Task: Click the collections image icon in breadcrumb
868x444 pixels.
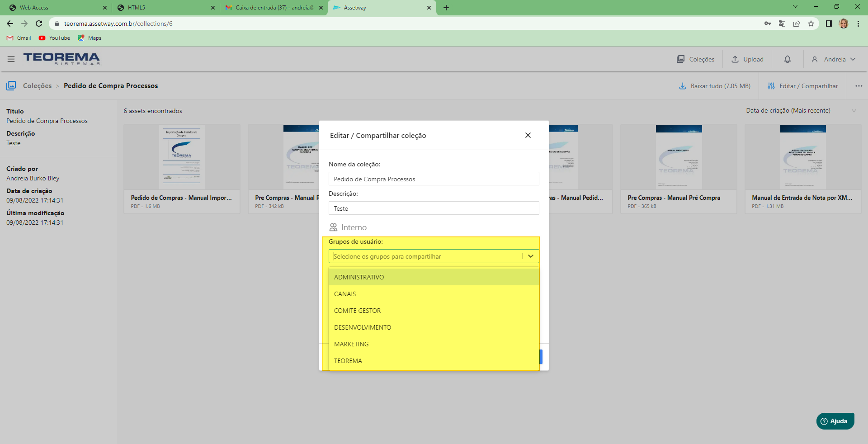Action: [x=11, y=85]
